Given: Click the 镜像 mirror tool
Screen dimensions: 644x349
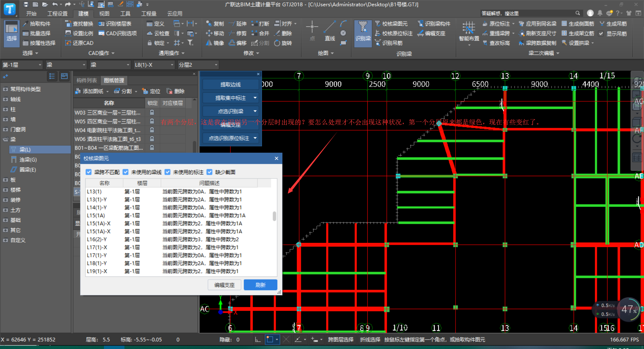Looking at the screenshot, I should pyautogui.click(x=215, y=43).
